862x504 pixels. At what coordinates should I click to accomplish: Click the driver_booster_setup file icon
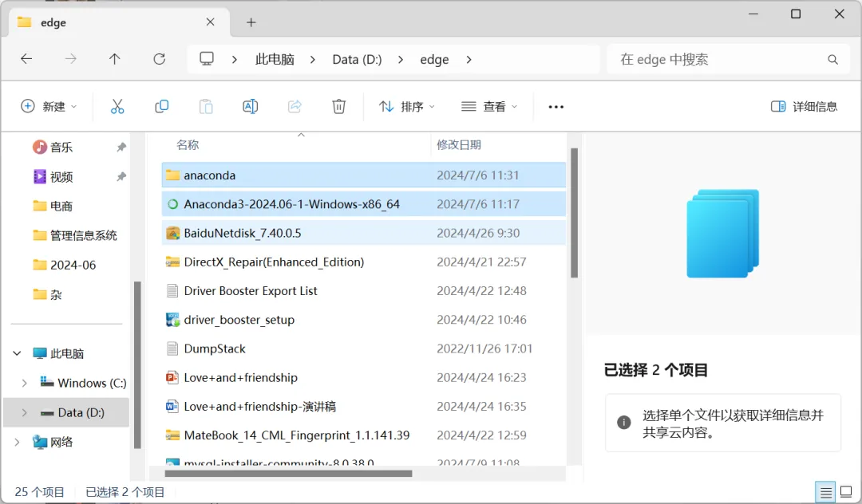(172, 320)
